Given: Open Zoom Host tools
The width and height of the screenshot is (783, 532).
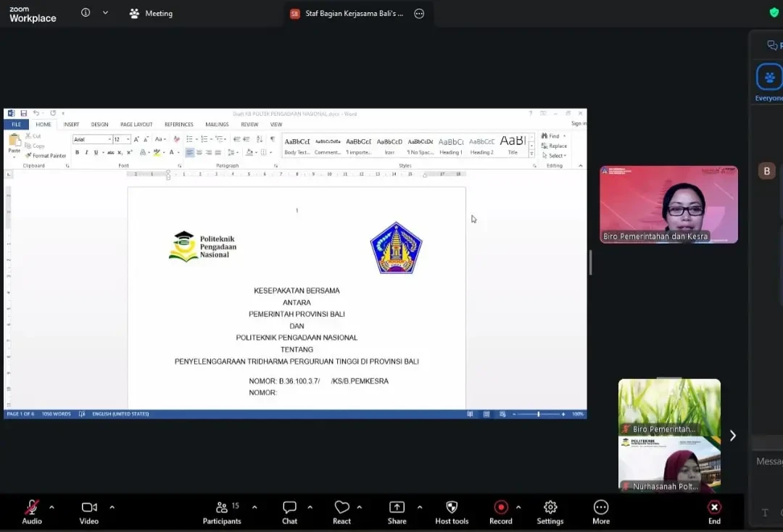Looking at the screenshot, I should pyautogui.click(x=452, y=512).
